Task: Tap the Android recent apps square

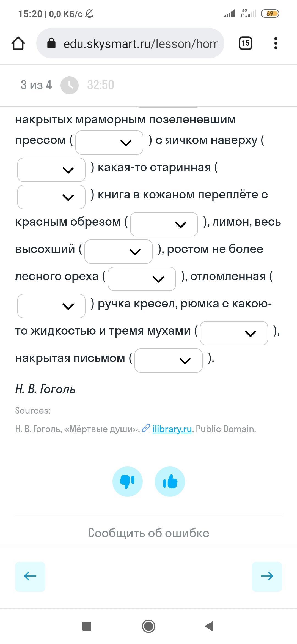Action: (87, 626)
